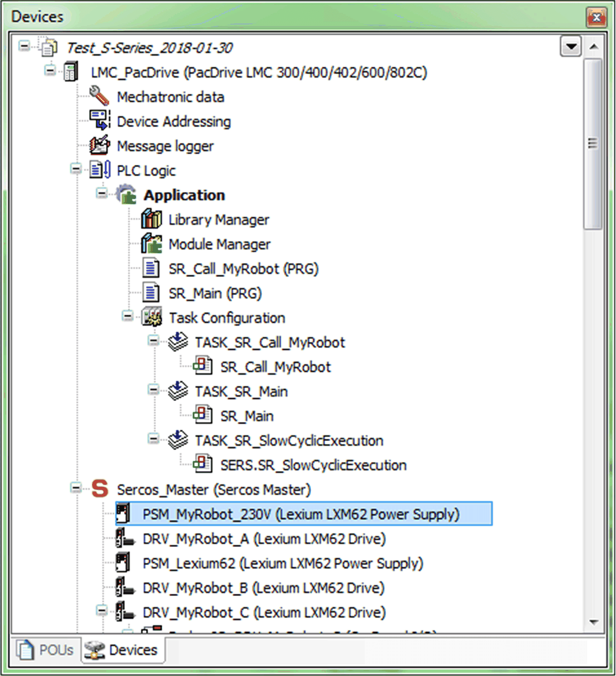Select the SR_Main (PRG) label
The image size is (616, 676).
(215, 293)
